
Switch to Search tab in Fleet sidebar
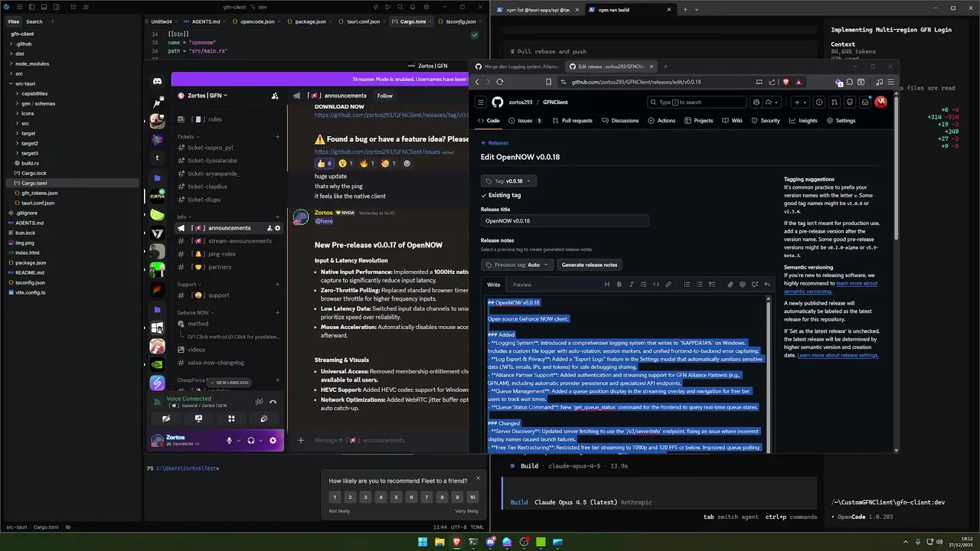tap(34, 21)
